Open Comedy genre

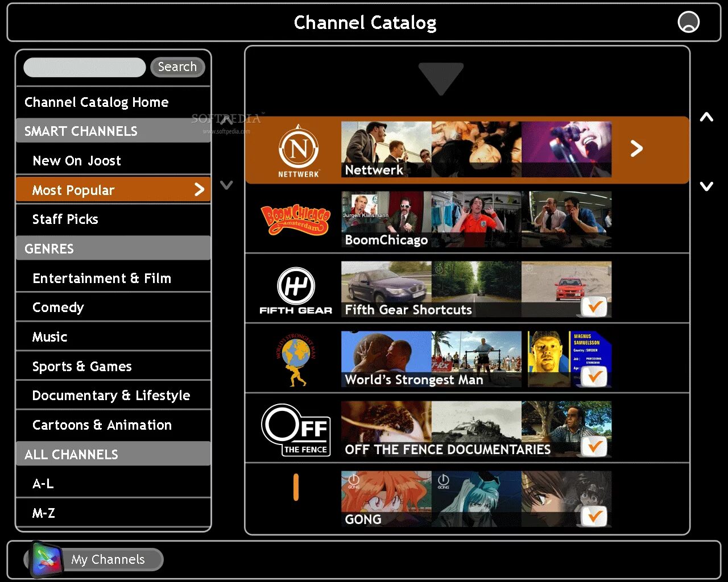(x=113, y=307)
